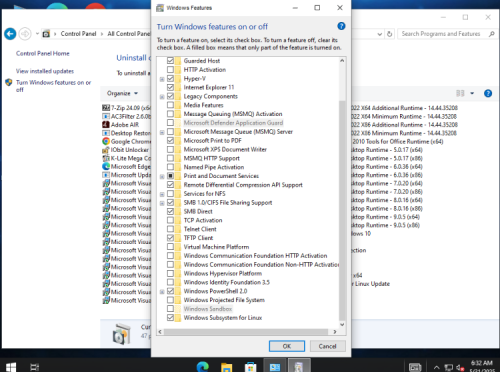The image size is (500, 372).
Task: Click the view options icon in Programs list
Action: [x=460, y=93]
